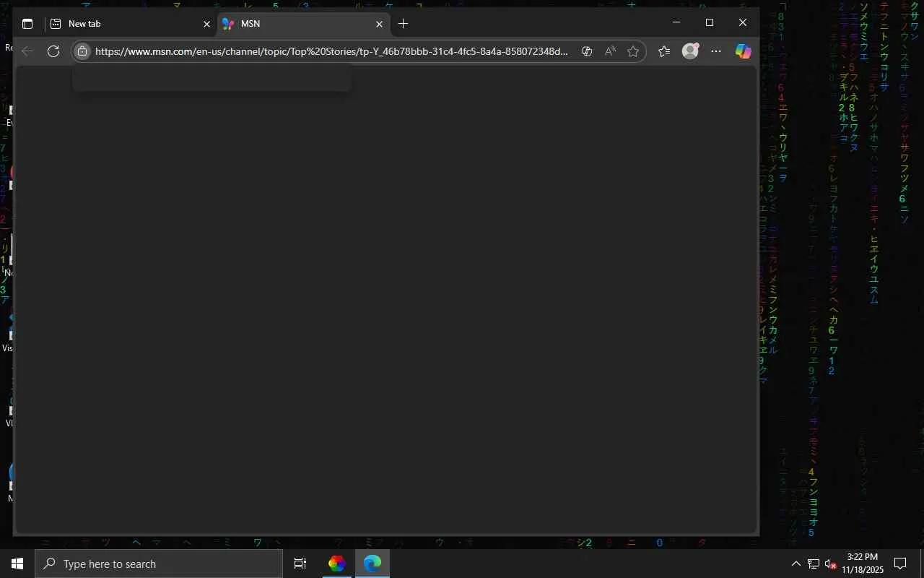Start Read aloud for this page

(x=610, y=51)
